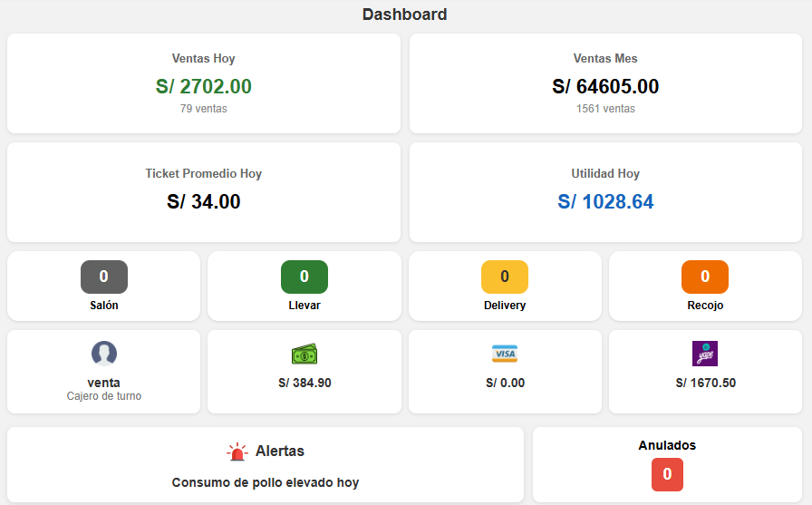Click the cash total S/ 384.90

pos(304,383)
